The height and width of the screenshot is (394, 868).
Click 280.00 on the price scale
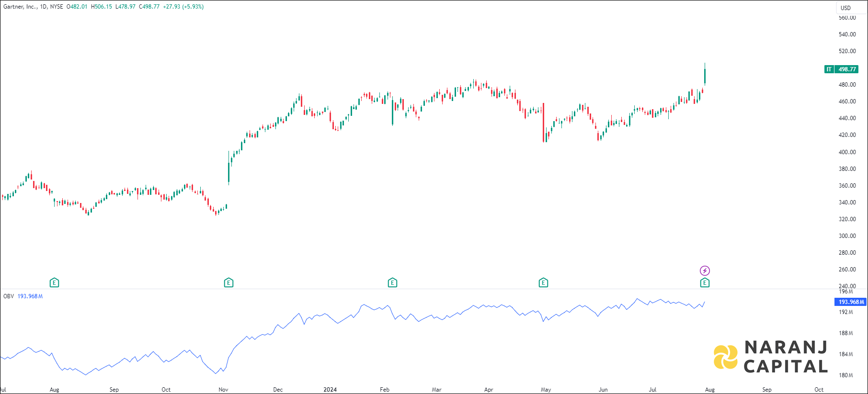pos(847,253)
